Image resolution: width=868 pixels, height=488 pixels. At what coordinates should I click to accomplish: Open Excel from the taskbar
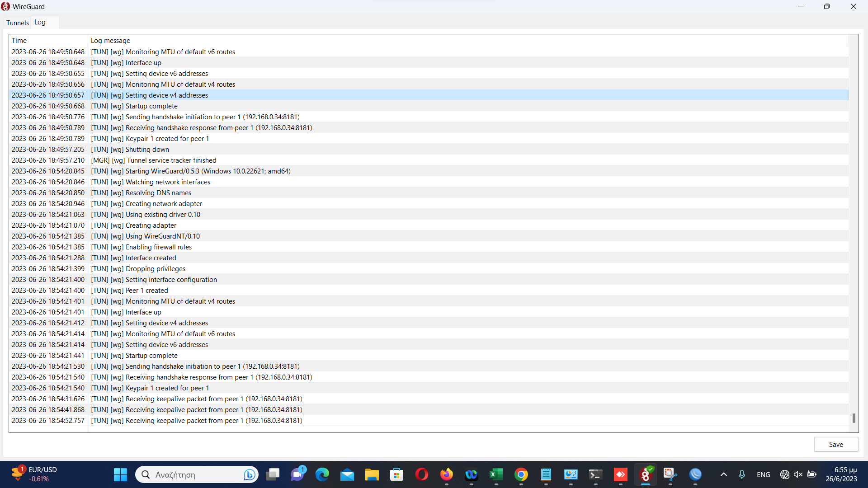pos(496,474)
